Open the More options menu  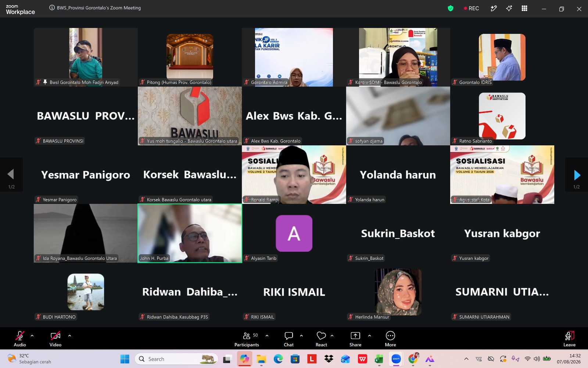390,338
